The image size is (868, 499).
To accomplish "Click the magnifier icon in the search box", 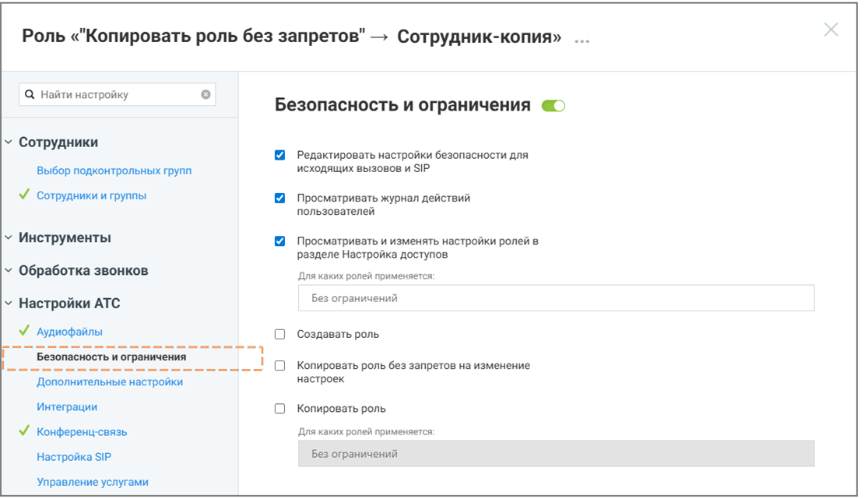I will pyautogui.click(x=30, y=95).
